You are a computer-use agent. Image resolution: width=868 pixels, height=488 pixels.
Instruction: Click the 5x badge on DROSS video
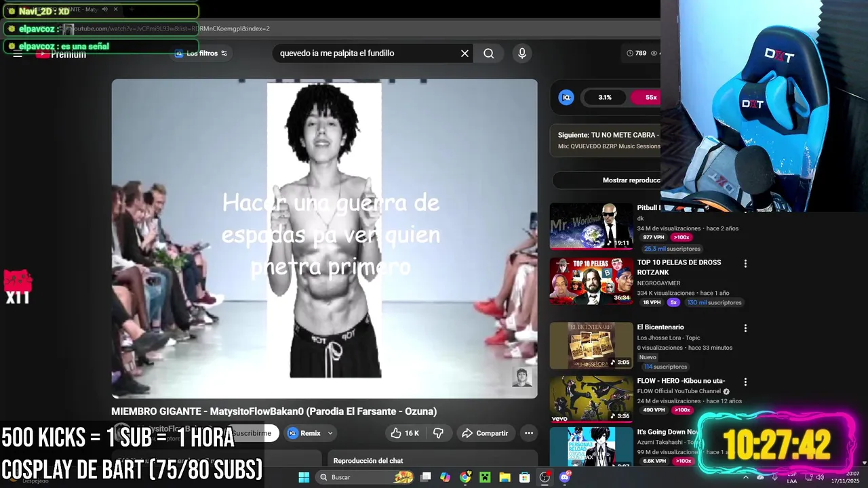point(673,302)
